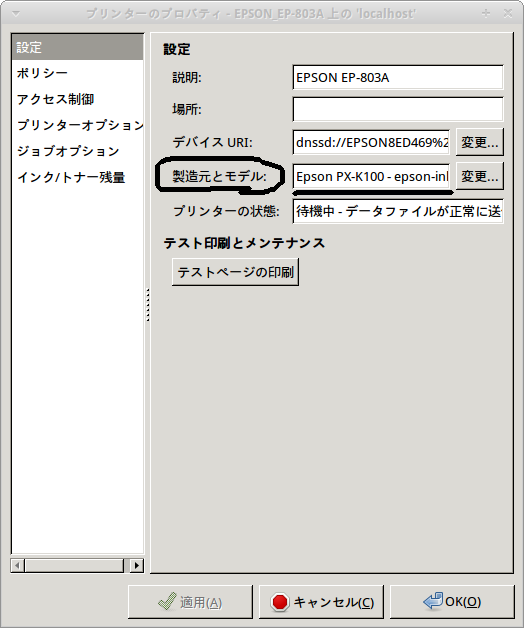Image resolution: width=524 pixels, height=628 pixels.
Task: Click the 設定 heading text
Action: click(x=177, y=49)
